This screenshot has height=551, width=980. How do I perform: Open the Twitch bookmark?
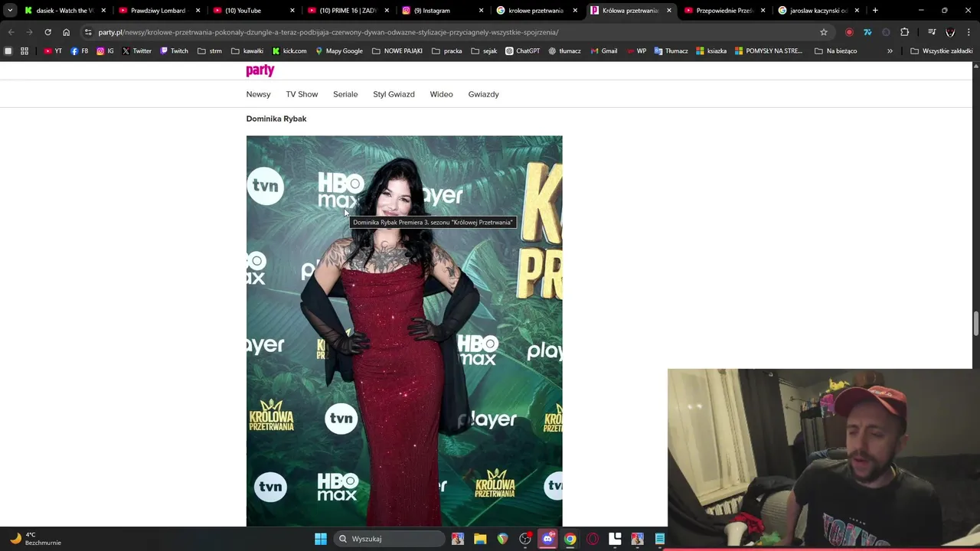[x=174, y=51]
